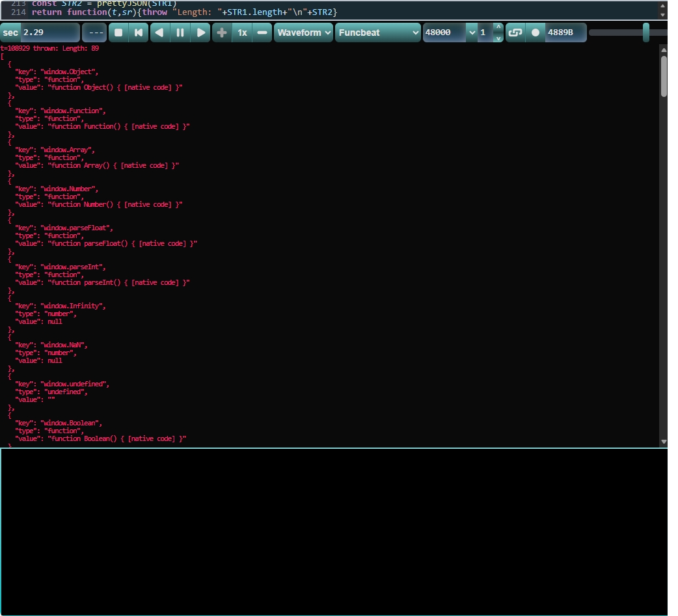Click the skip-to-start rewind icon
The width and height of the screenshot is (678, 616).
(138, 33)
